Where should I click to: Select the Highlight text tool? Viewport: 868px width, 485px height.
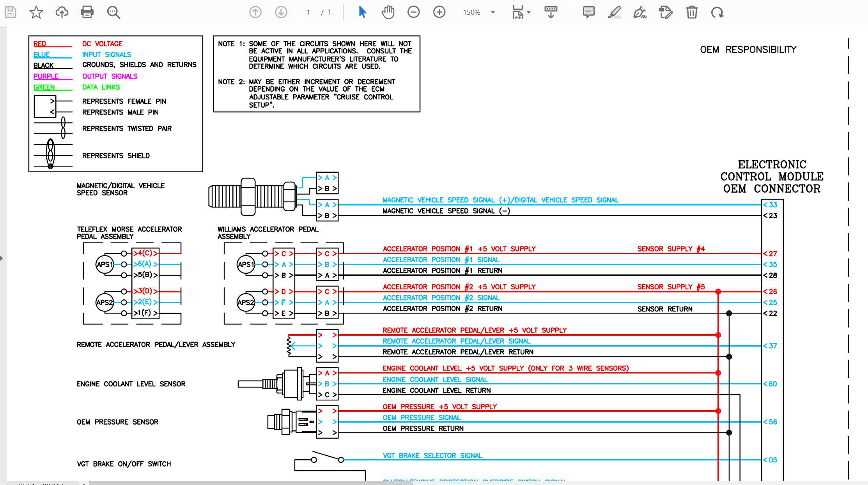click(x=614, y=12)
